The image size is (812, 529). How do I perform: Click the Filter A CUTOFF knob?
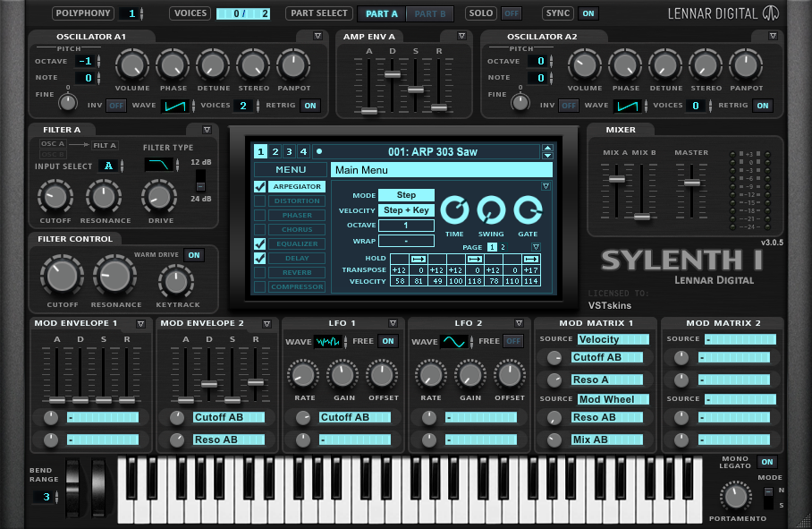[x=55, y=197]
